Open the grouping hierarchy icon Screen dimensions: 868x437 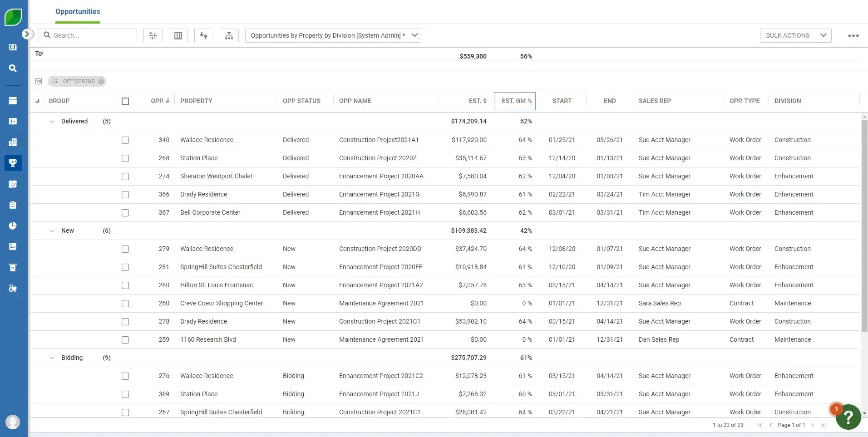coord(229,35)
